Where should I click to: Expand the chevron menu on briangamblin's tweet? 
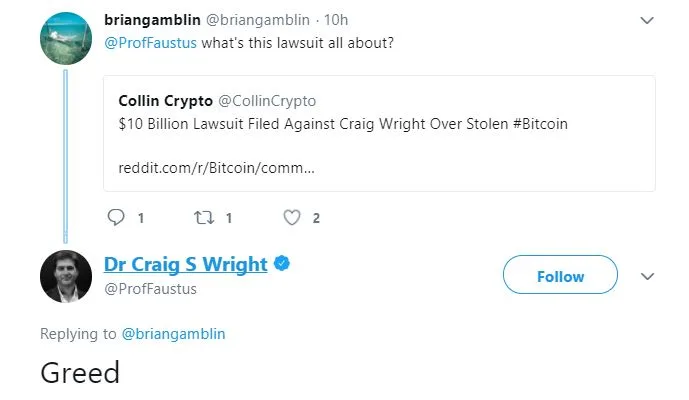point(647,21)
